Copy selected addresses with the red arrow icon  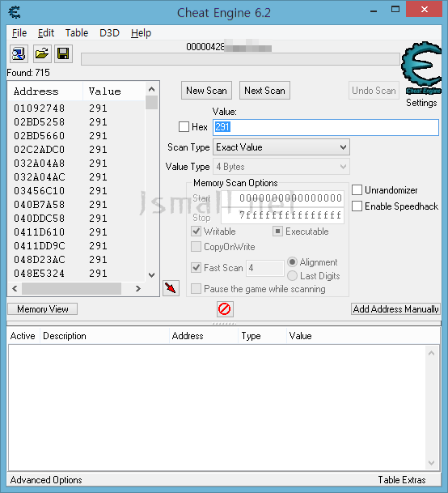171,288
